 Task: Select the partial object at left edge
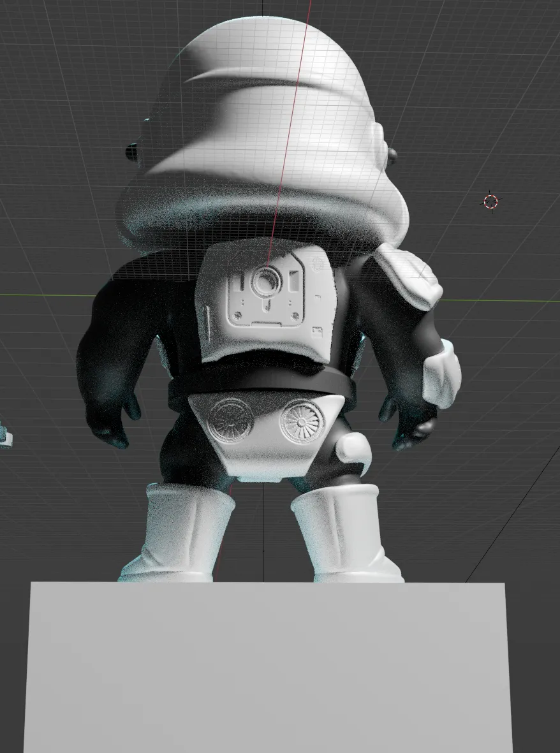pyautogui.click(x=4, y=435)
